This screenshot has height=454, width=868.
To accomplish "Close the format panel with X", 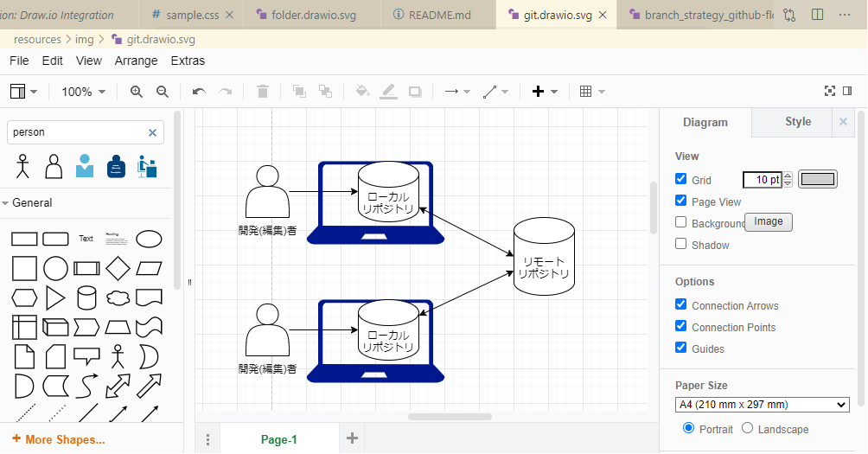I will click(843, 122).
